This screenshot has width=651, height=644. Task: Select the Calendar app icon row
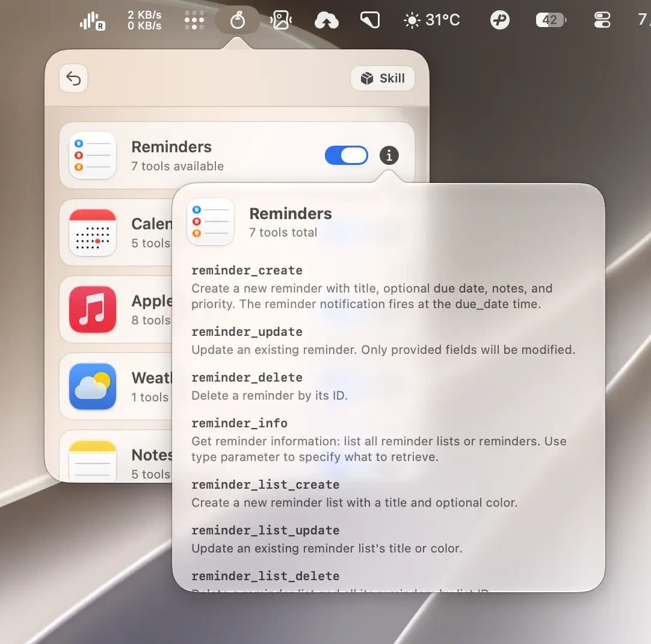93,232
